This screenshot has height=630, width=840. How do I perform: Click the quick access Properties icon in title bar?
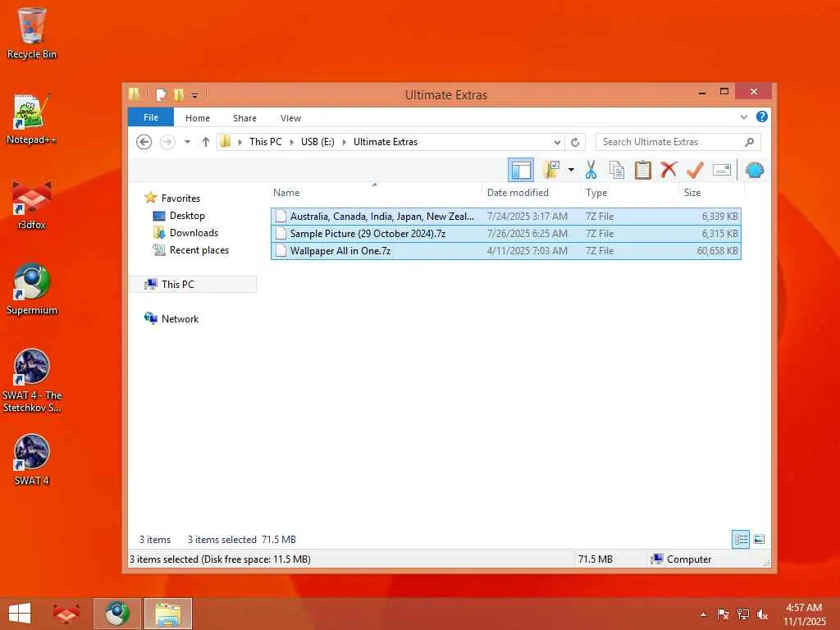162,95
